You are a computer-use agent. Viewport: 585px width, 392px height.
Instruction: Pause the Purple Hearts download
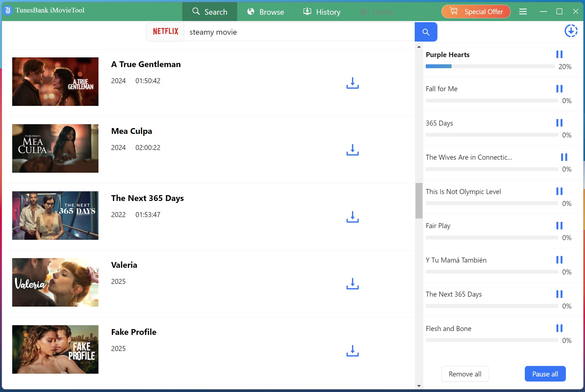click(x=559, y=54)
